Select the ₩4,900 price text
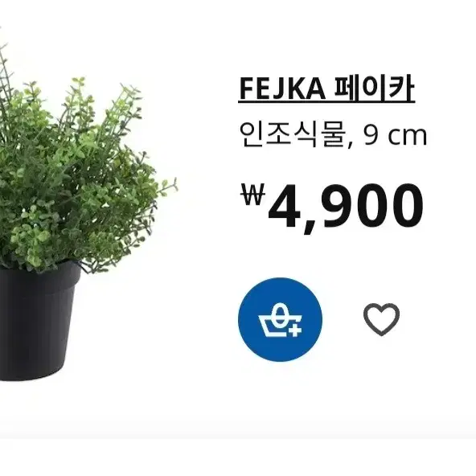The image size is (476, 476). 332,207
